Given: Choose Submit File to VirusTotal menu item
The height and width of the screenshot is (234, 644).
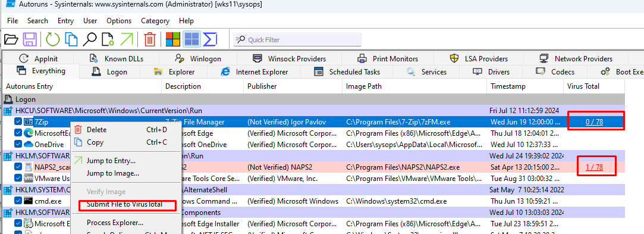Looking at the screenshot, I should [x=124, y=204].
